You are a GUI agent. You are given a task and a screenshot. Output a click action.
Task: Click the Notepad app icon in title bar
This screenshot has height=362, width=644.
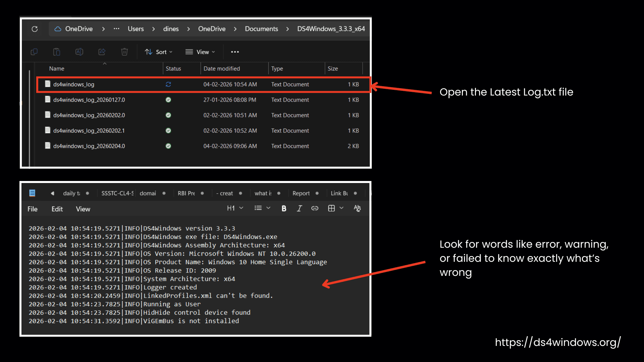click(x=32, y=193)
